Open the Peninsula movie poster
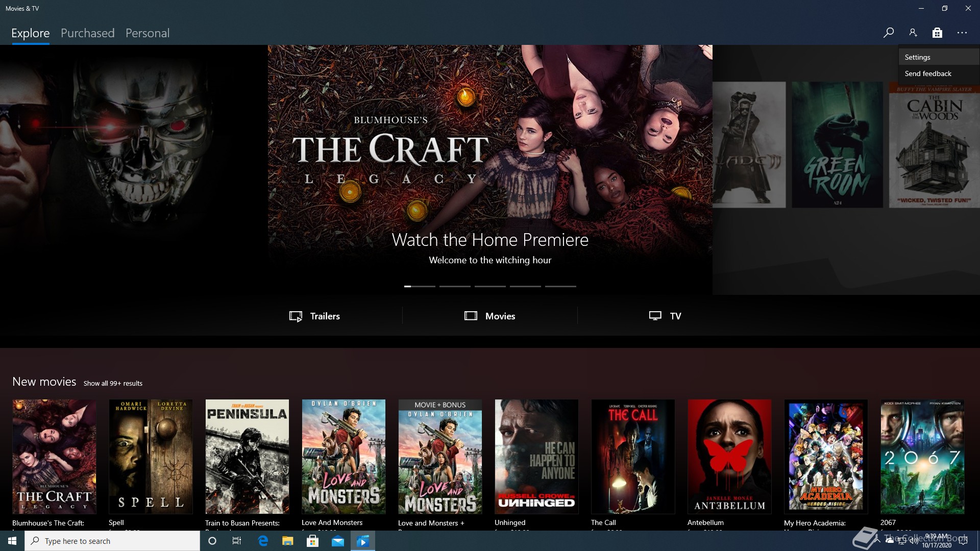This screenshot has height=551, width=980. click(247, 457)
